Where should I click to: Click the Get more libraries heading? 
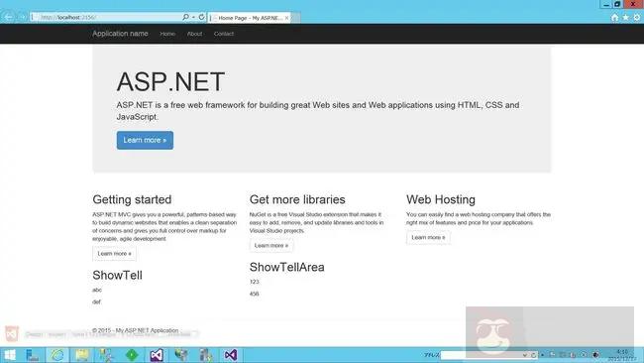pos(297,199)
